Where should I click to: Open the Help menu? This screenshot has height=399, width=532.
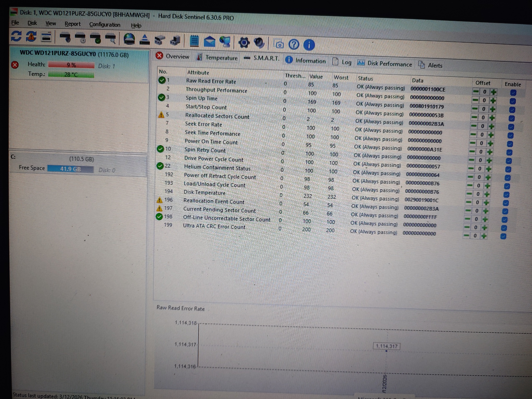(x=136, y=26)
